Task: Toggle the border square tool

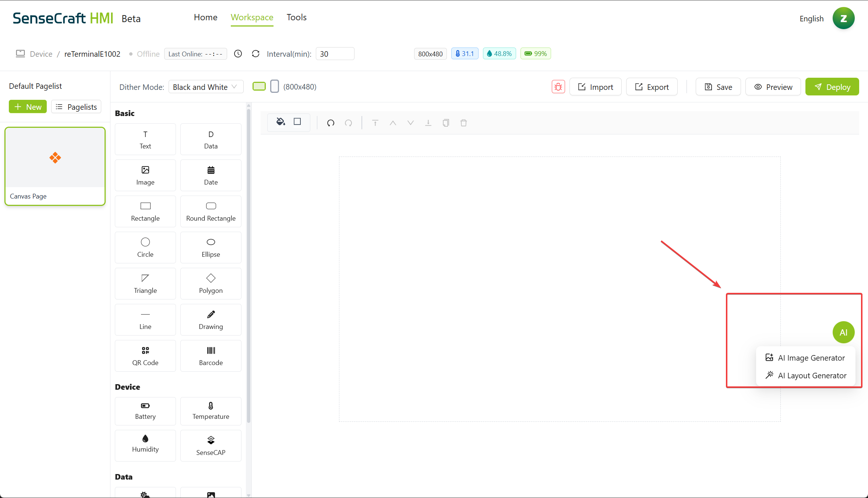Action: 297,122
